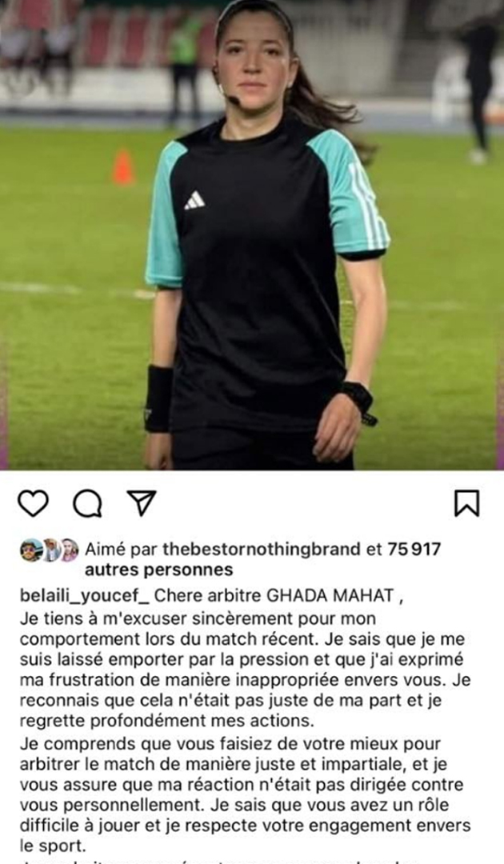Share the post using the paper plane icon
This screenshot has height=864, width=504.
pos(142,502)
